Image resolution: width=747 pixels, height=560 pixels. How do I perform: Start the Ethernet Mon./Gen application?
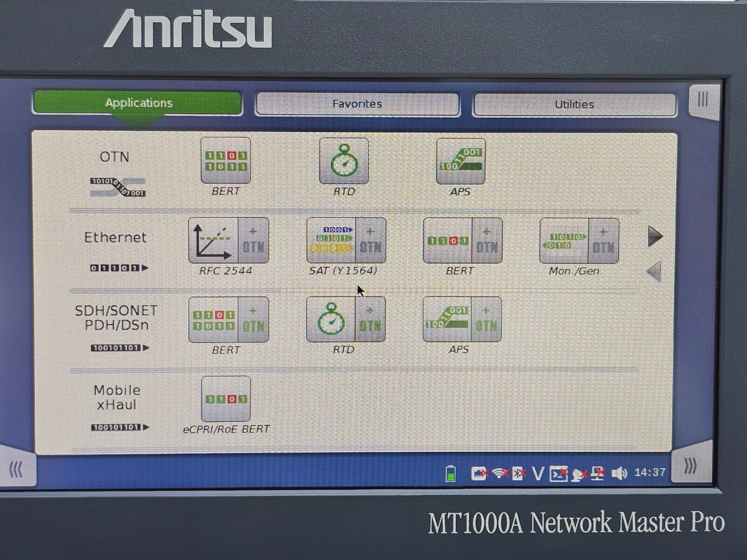pos(565,241)
